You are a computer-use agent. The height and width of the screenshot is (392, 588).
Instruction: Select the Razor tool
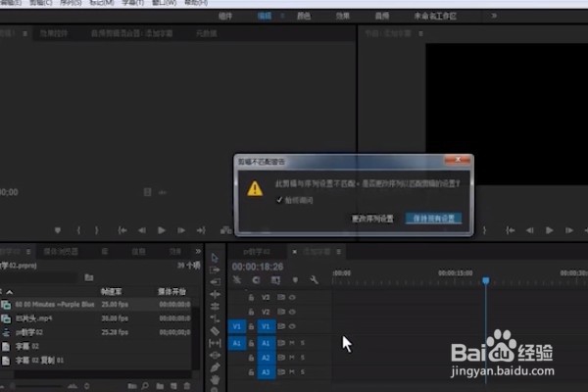[x=215, y=331]
